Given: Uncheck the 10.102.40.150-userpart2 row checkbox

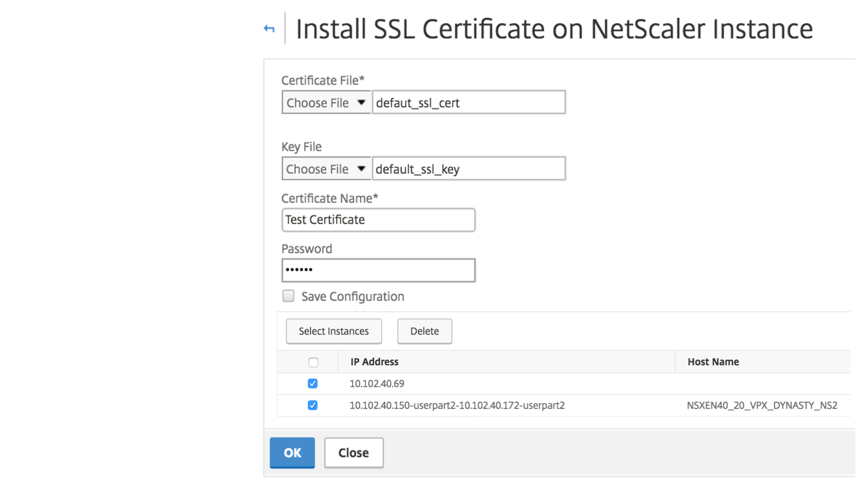Looking at the screenshot, I should 312,406.
